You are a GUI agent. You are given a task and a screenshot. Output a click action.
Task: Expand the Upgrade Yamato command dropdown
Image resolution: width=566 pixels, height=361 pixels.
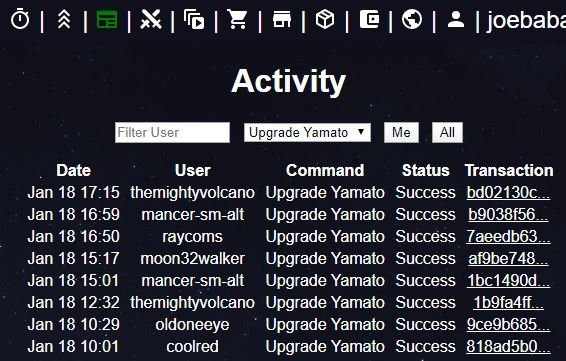307,132
